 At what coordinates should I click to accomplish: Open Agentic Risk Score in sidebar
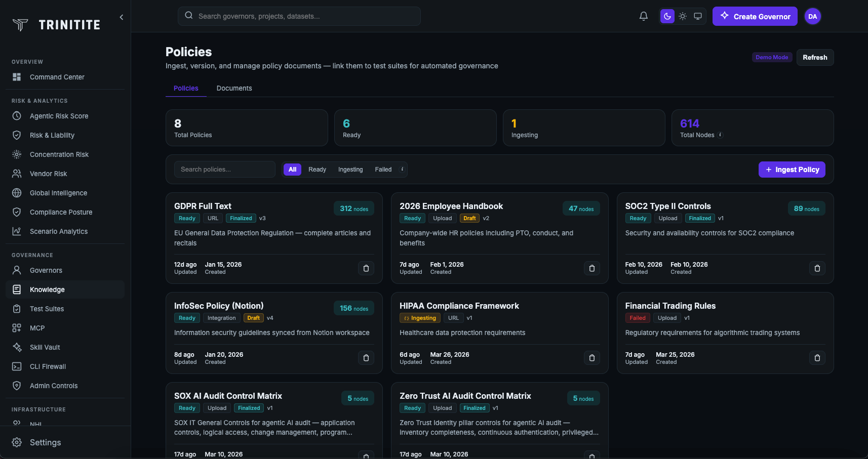pos(59,116)
